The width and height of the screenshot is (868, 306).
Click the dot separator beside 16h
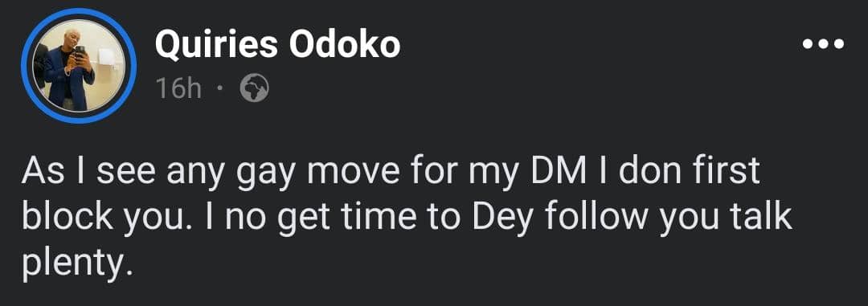point(220,88)
